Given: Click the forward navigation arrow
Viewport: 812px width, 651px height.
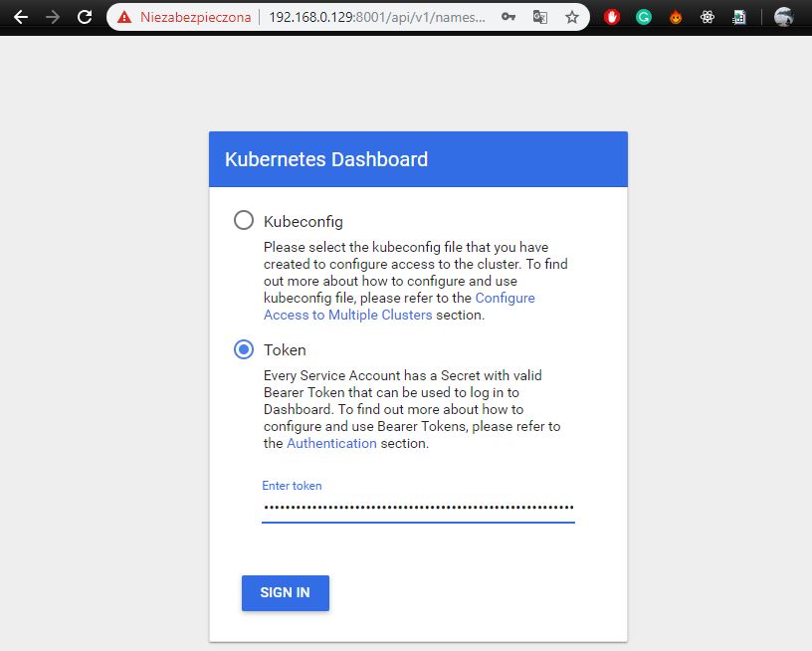Looking at the screenshot, I should point(53,17).
